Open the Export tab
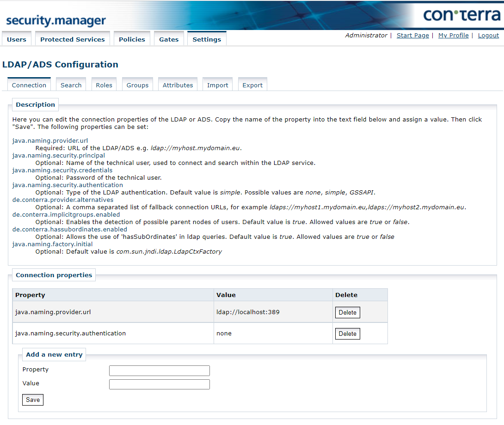Screen dimensions: 504x425 (252, 85)
